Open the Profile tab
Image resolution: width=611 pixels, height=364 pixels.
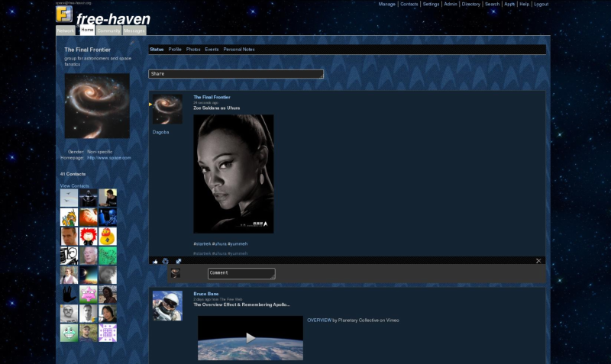[x=175, y=50]
